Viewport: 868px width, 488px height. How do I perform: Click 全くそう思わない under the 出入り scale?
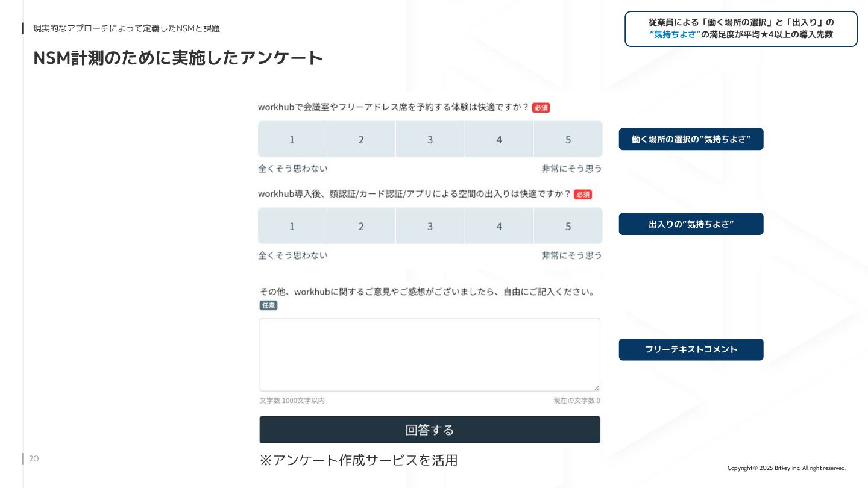click(x=293, y=255)
